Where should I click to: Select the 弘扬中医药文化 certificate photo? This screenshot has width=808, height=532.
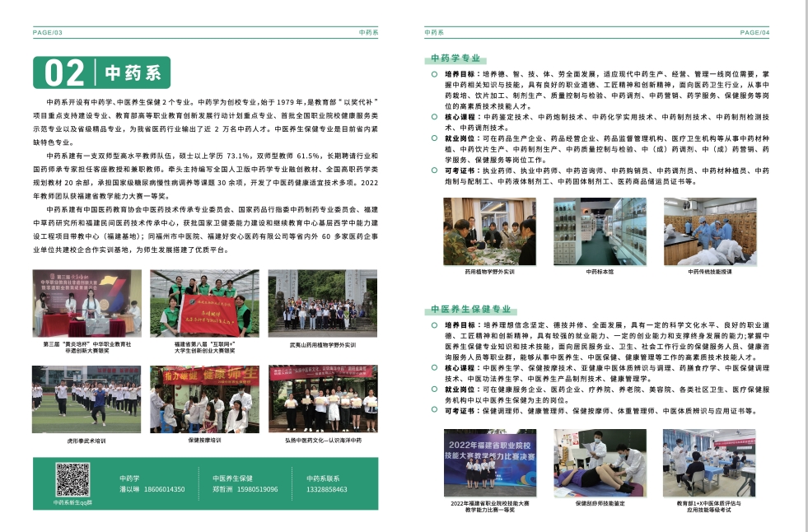click(323, 399)
